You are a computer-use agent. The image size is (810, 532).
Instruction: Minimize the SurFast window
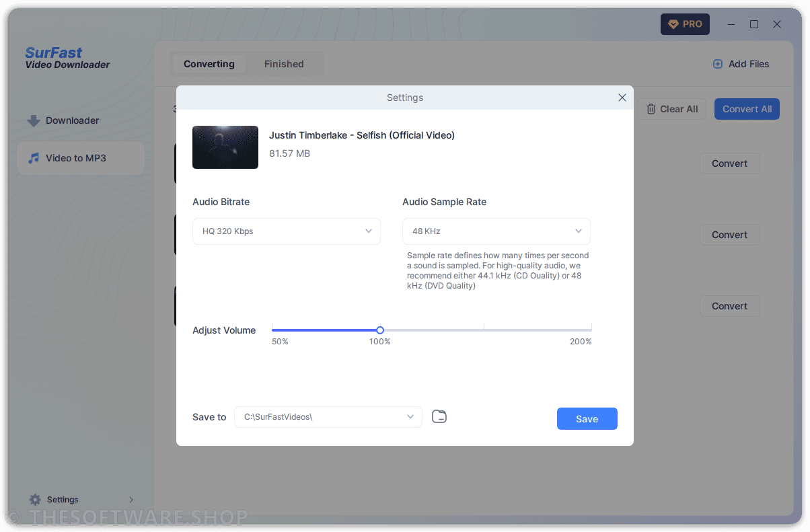(x=731, y=24)
